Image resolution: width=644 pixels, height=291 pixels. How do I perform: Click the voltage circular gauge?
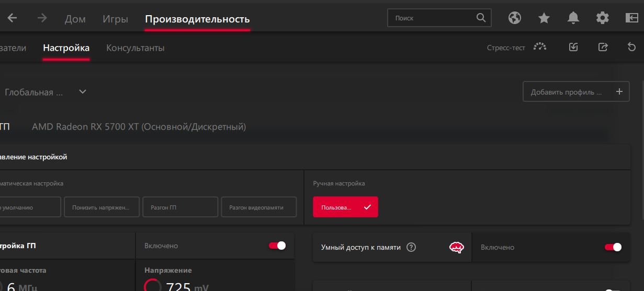point(153,285)
